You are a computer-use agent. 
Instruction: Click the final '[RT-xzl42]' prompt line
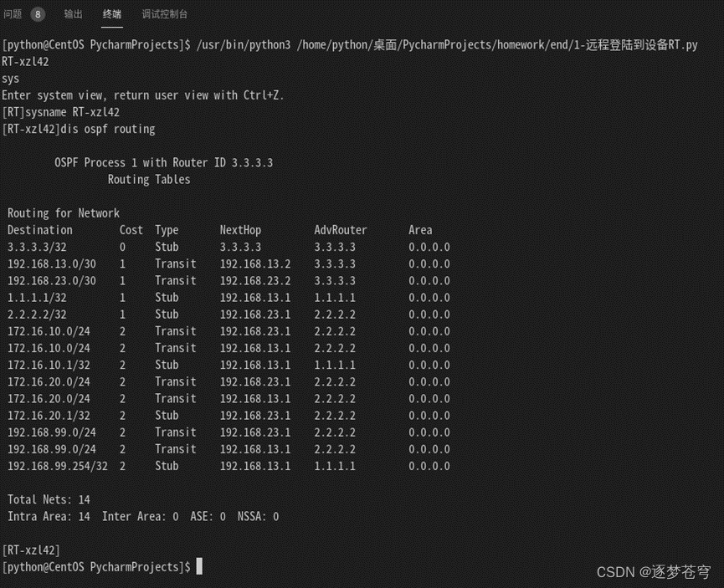(x=31, y=550)
